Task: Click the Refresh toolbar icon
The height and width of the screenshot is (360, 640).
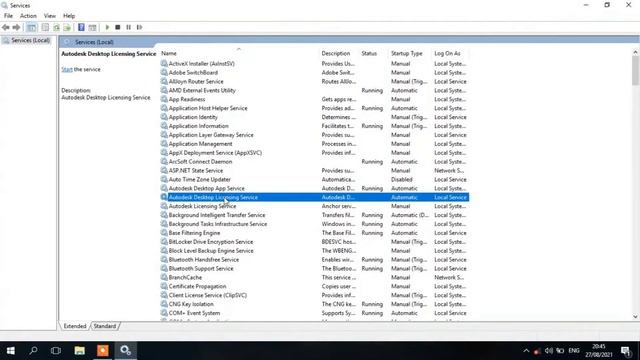Action: coord(56,27)
